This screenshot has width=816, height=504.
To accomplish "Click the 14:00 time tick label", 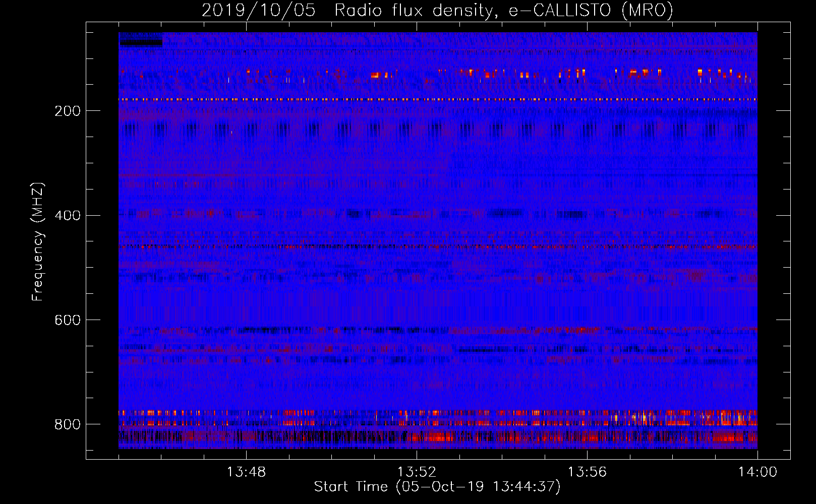I will [x=757, y=472].
